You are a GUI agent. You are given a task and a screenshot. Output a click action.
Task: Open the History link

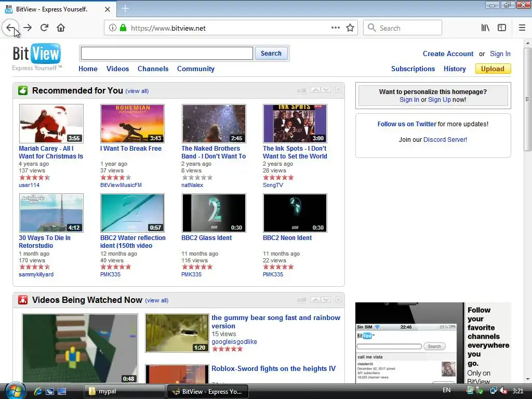(x=455, y=69)
